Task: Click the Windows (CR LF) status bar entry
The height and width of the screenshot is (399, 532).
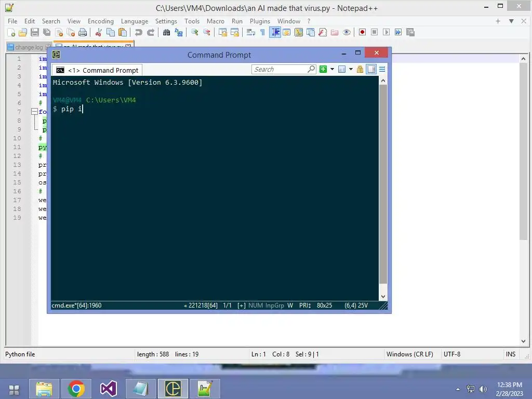Action: point(410,354)
